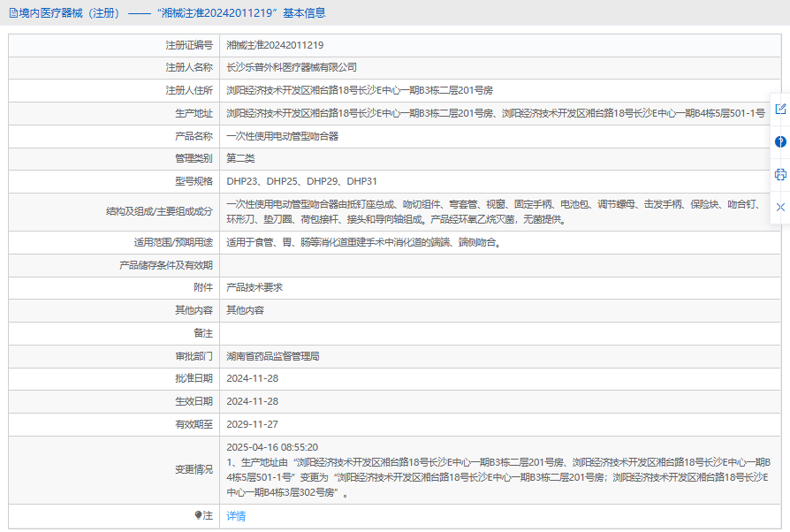The width and height of the screenshot is (790, 532).
Task: Click 产品技术要求 in the 附件 row
Action: pyautogui.click(x=254, y=287)
